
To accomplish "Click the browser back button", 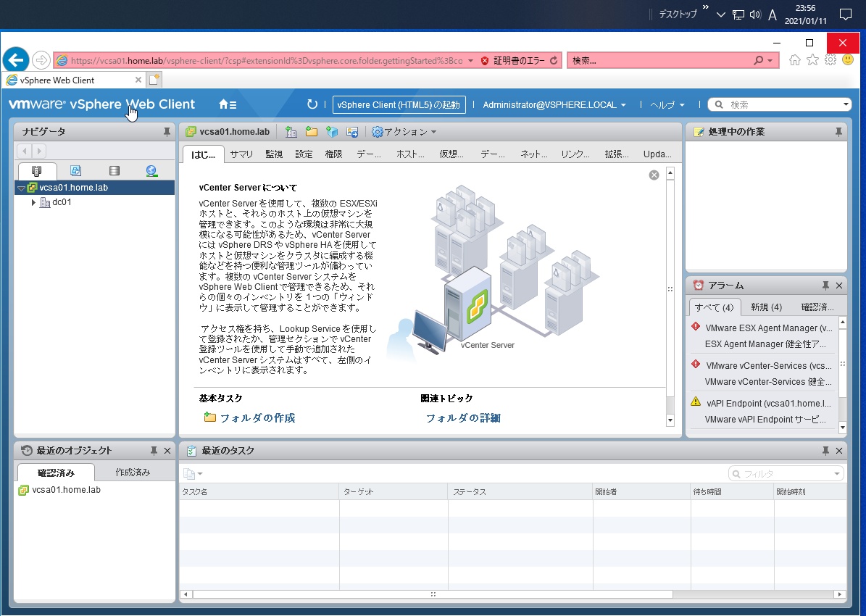I will (16, 60).
